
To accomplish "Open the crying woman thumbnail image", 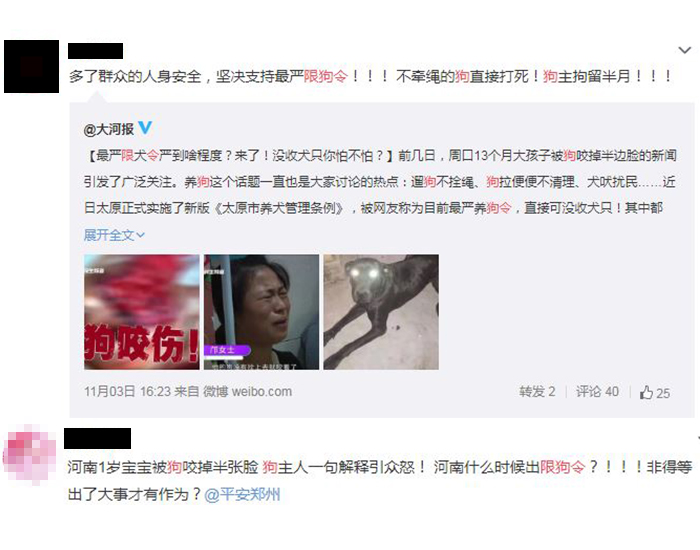I will [262, 312].
